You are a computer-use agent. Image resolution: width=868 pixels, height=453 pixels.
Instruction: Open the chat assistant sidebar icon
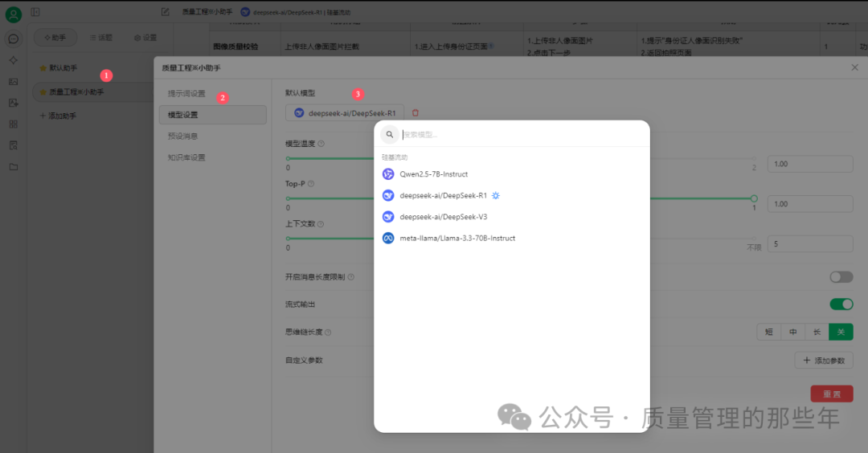click(x=14, y=39)
